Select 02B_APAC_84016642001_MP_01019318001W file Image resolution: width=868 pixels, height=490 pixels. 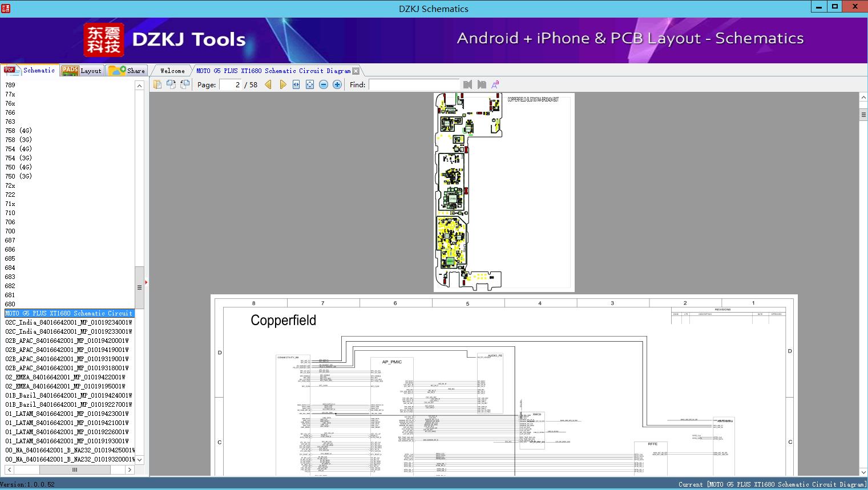pyautogui.click(x=67, y=368)
